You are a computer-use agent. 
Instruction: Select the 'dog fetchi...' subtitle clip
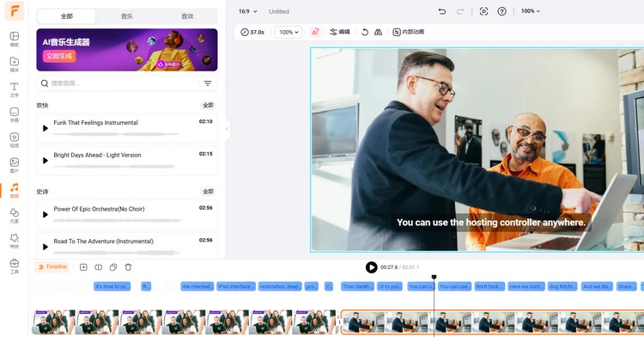coord(562,286)
